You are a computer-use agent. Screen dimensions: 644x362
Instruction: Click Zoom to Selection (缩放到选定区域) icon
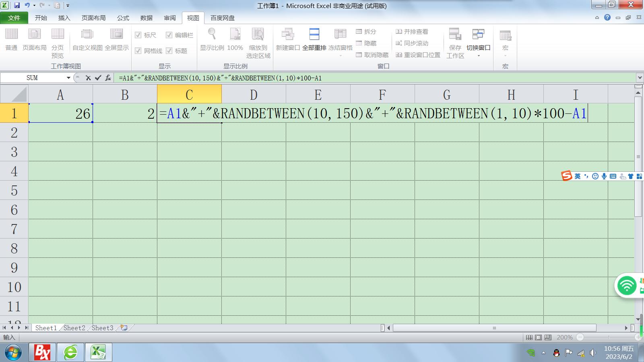tap(258, 35)
